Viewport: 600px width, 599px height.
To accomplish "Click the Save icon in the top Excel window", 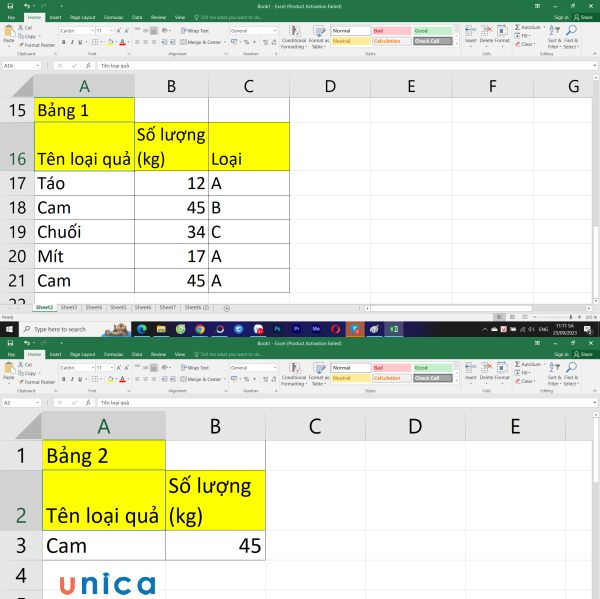I will click(x=10, y=6).
